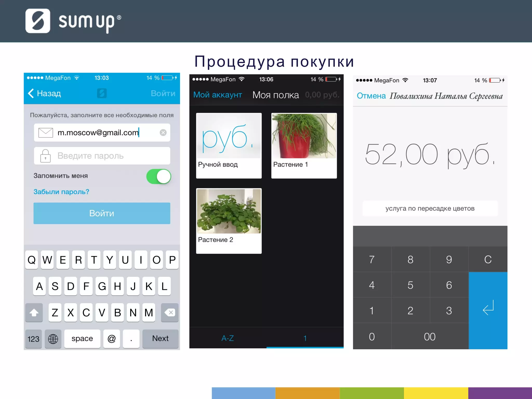Tap the small SumUp icon in login navbar
The width and height of the screenshot is (532, 399).
(x=102, y=93)
